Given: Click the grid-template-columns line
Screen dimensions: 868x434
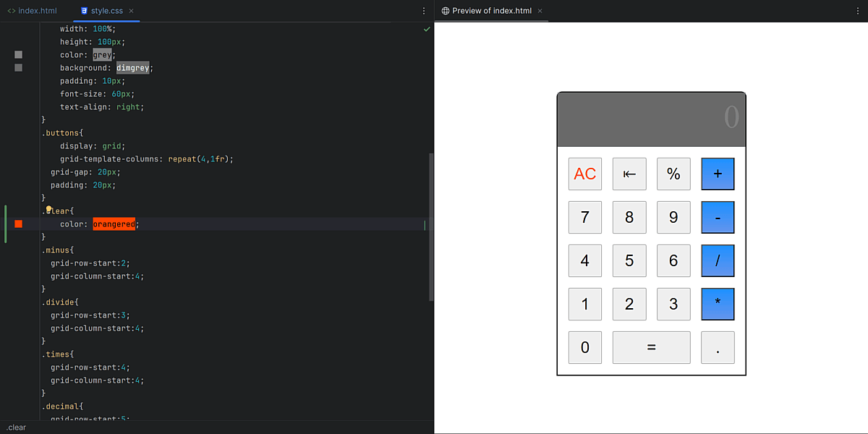Looking at the screenshot, I should (147, 159).
